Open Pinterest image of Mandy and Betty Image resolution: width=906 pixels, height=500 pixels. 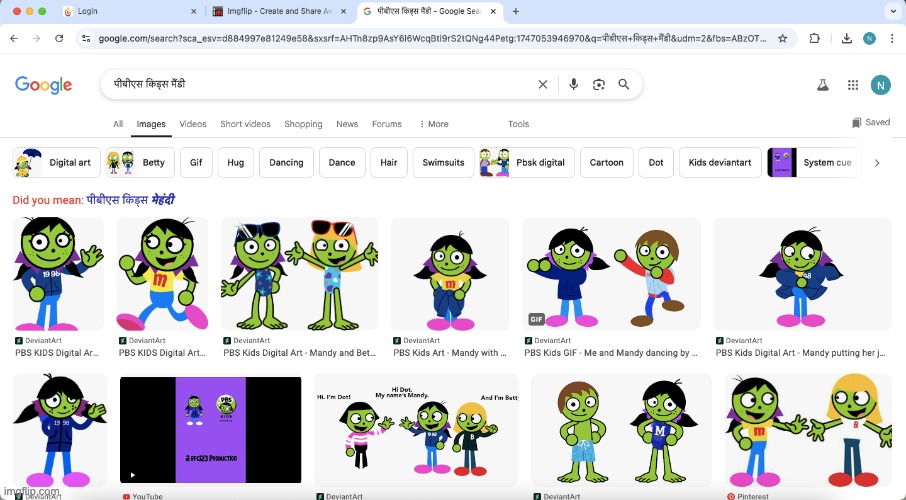(x=808, y=429)
